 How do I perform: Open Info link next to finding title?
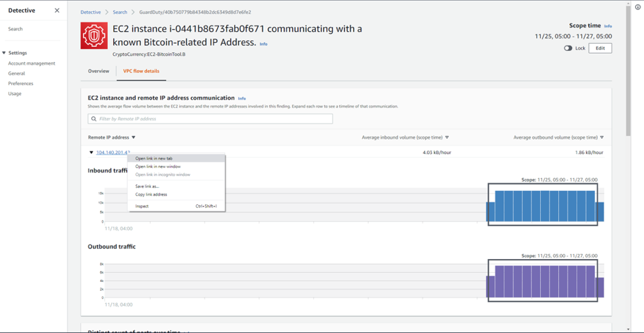(x=263, y=44)
